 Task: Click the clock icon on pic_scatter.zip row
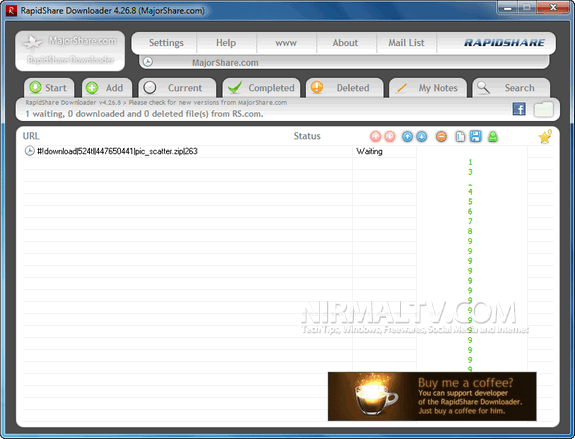tap(29, 151)
